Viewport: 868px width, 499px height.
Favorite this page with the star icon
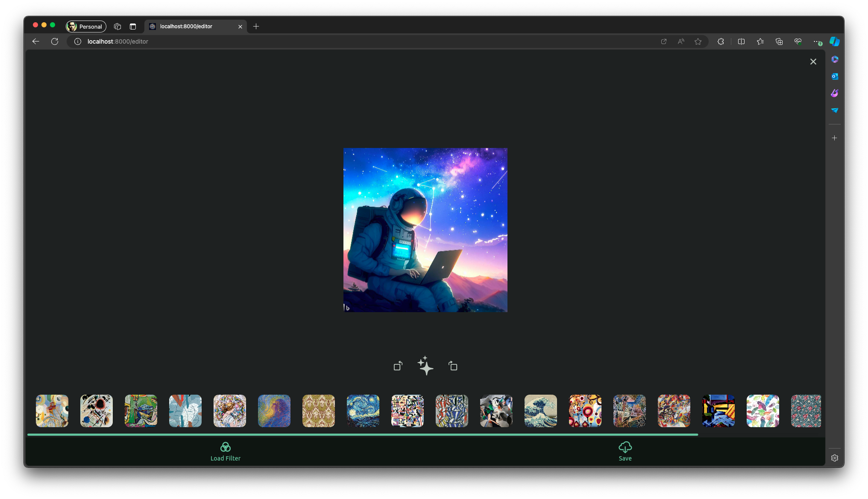[698, 41]
